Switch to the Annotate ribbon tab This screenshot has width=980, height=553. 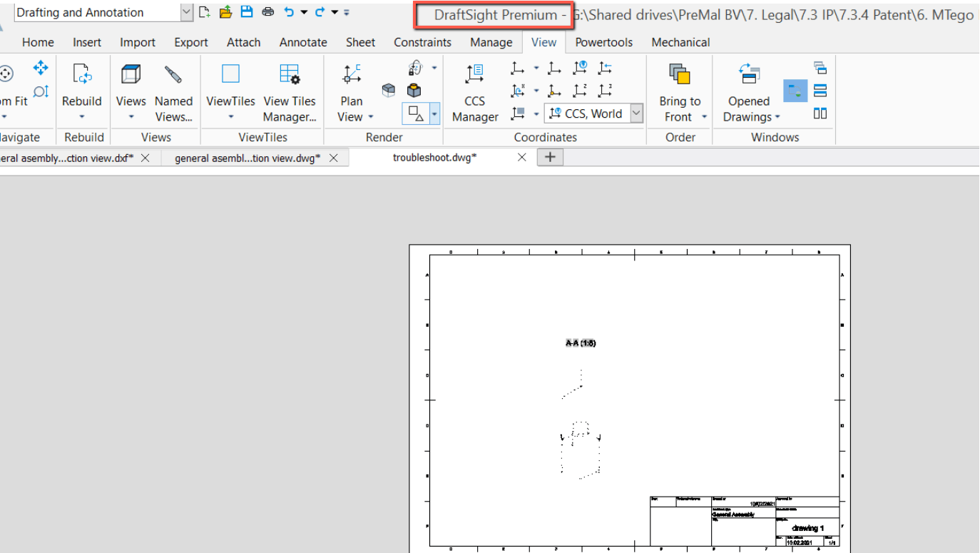tap(303, 42)
